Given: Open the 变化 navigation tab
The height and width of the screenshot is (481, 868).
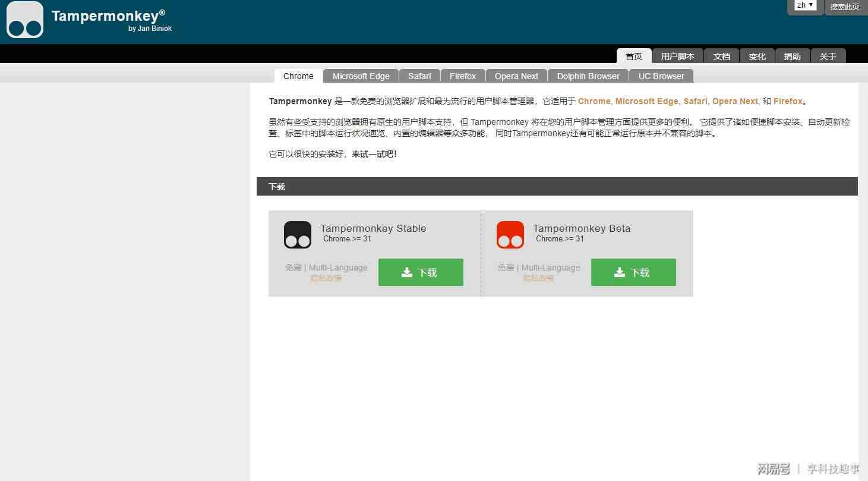Looking at the screenshot, I should (757, 56).
